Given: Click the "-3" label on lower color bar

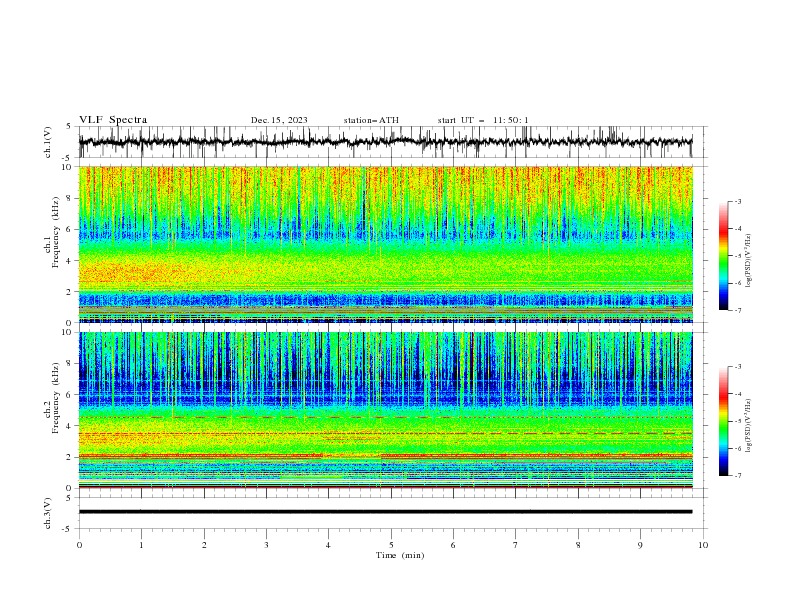Looking at the screenshot, I should tap(737, 367).
